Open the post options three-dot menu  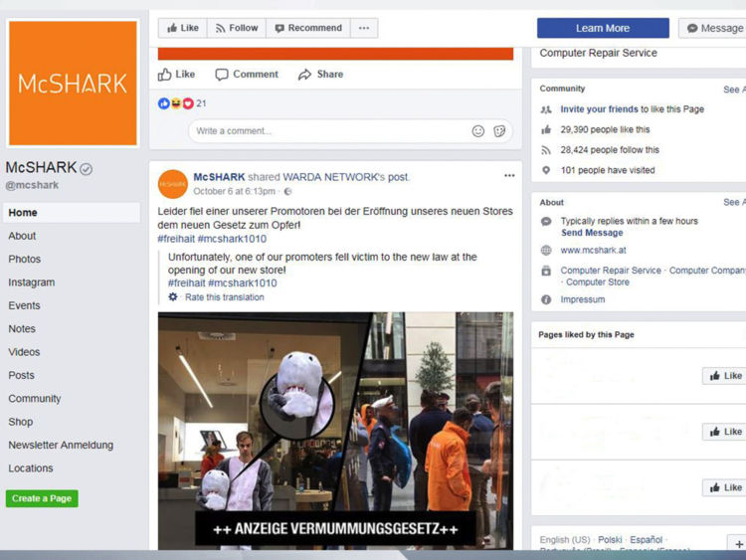coord(509,176)
